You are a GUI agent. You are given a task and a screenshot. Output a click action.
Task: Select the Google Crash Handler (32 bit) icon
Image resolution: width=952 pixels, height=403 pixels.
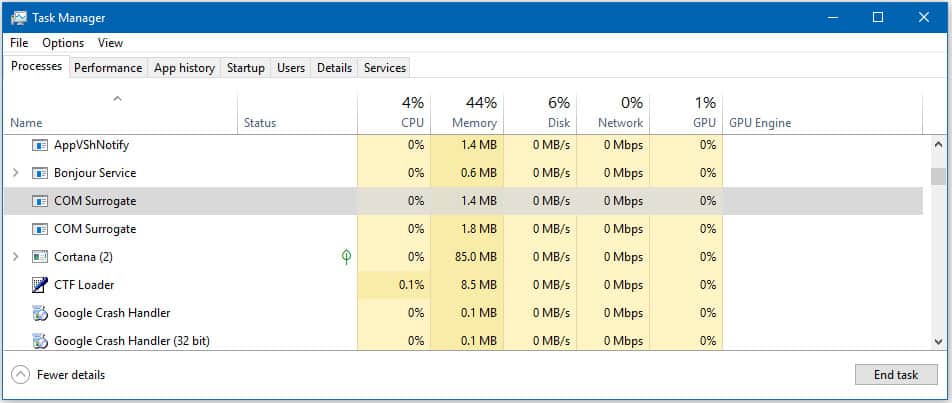(40, 340)
